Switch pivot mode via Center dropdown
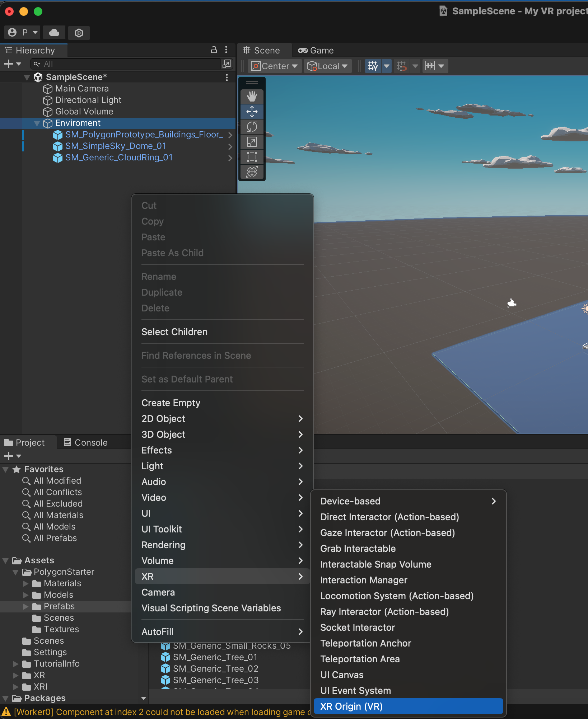The image size is (588, 719). (275, 66)
